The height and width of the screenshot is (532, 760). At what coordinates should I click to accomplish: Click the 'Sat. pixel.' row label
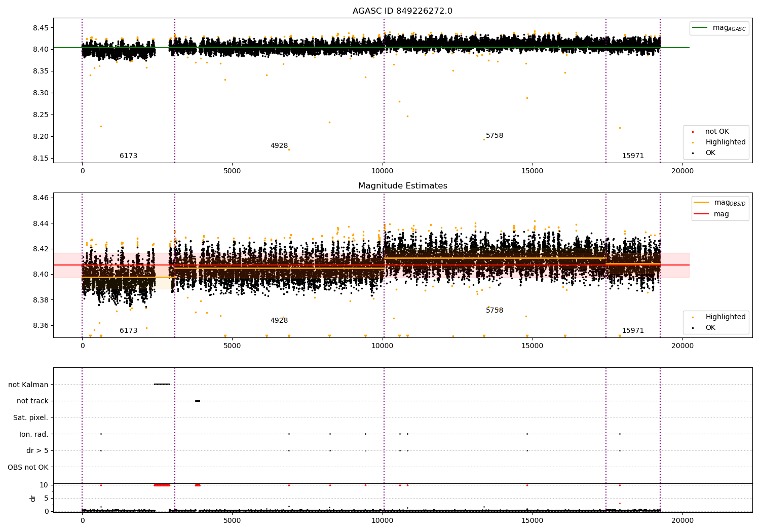tap(30, 417)
